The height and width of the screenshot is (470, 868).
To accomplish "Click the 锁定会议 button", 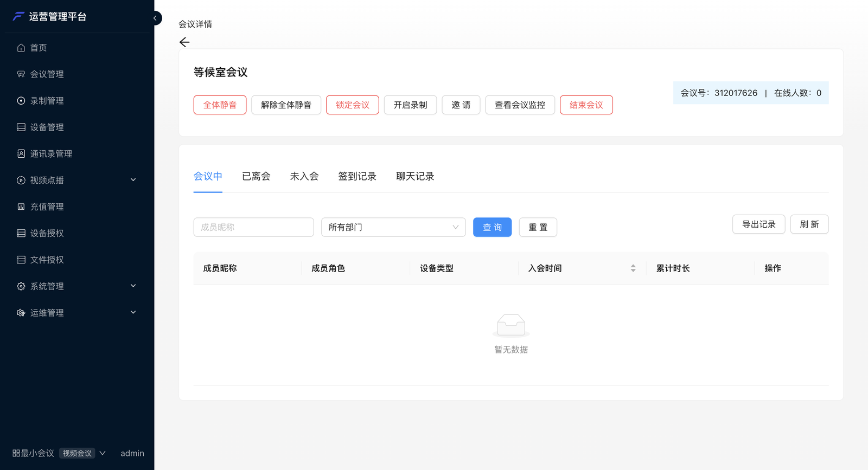I will [x=353, y=105].
